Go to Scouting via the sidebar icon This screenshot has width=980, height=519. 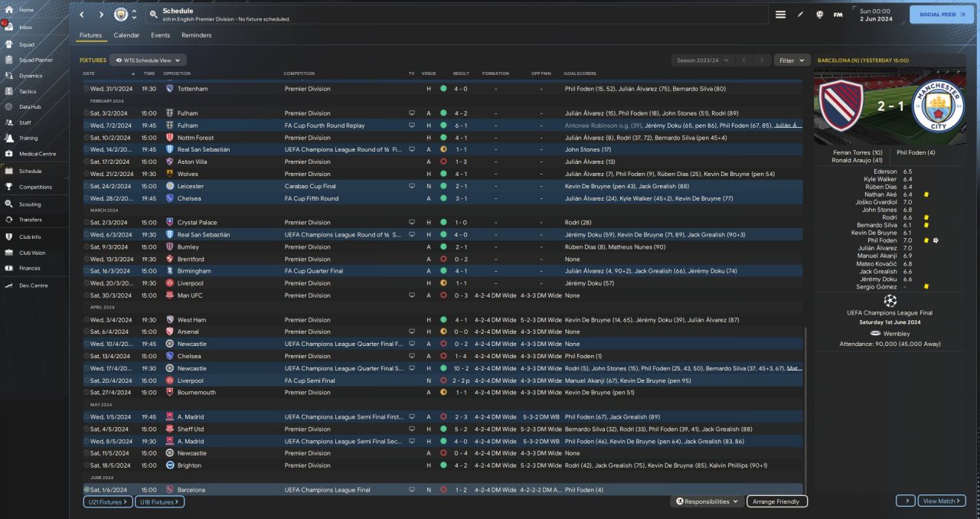(9, 204)
